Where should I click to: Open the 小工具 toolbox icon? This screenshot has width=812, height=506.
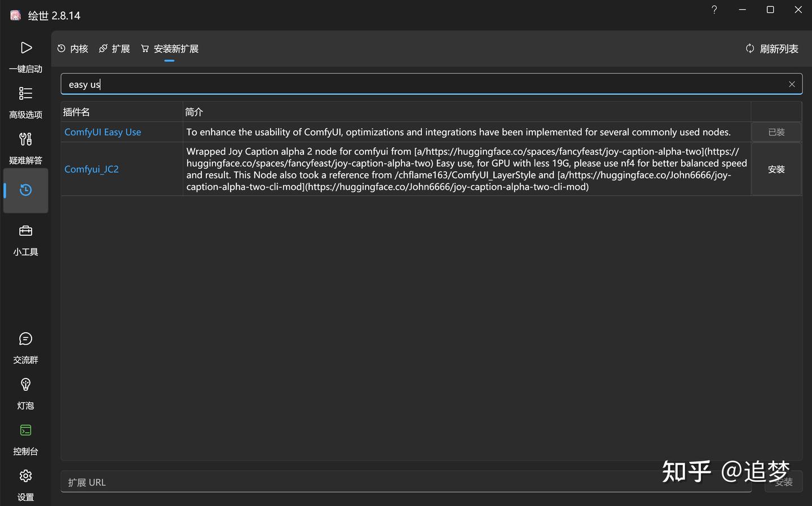coord(26,231)
